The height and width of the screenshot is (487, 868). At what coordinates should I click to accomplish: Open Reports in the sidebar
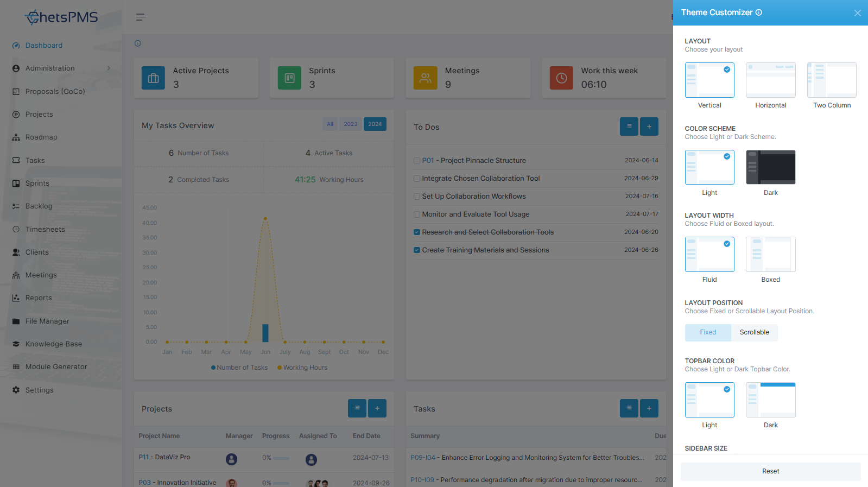[39, 298]
